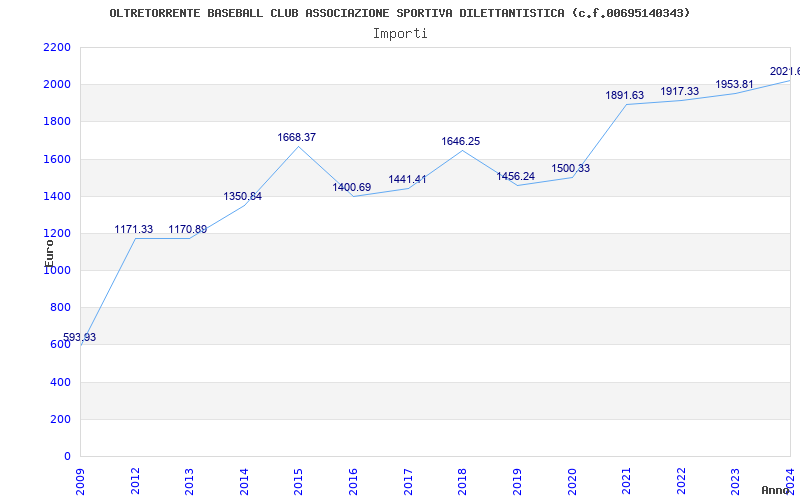Click the 2021 x-axis label
Image resolution: width=800 pixels, height=500 pixels.
coord(626,482)
